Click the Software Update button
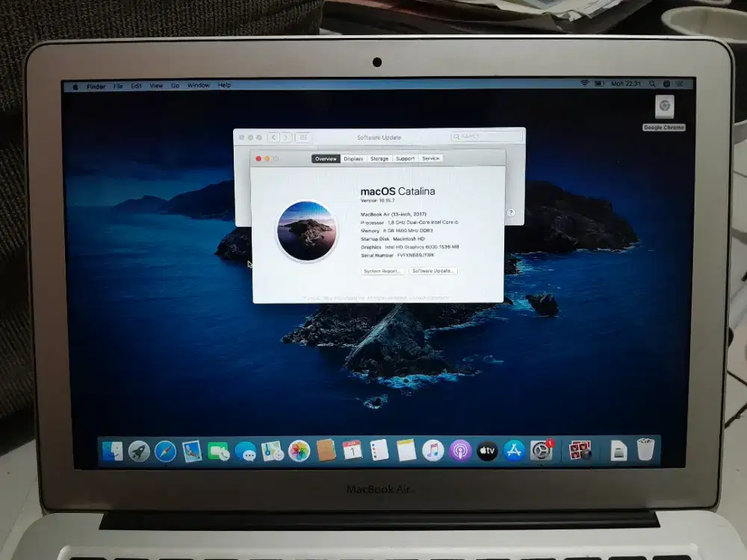The image size is (747, 560). click(433, 270)
